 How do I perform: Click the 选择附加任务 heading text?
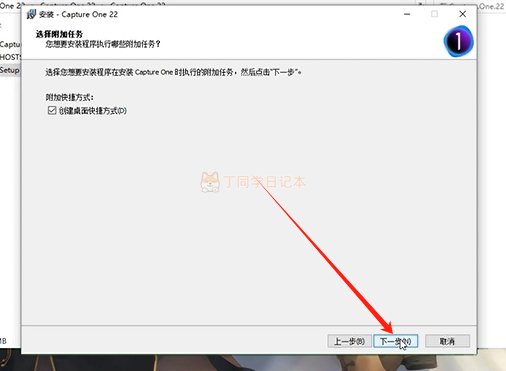(x=59, y=34)
